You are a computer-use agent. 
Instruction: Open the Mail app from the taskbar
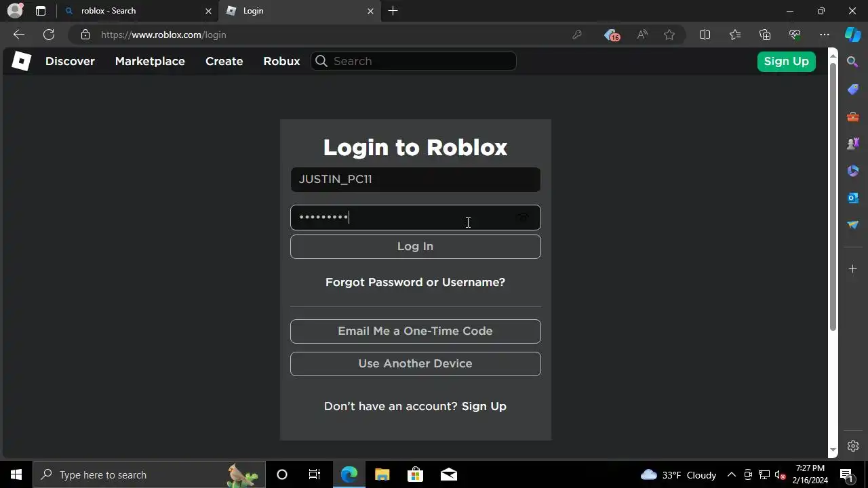coord(449,474)
